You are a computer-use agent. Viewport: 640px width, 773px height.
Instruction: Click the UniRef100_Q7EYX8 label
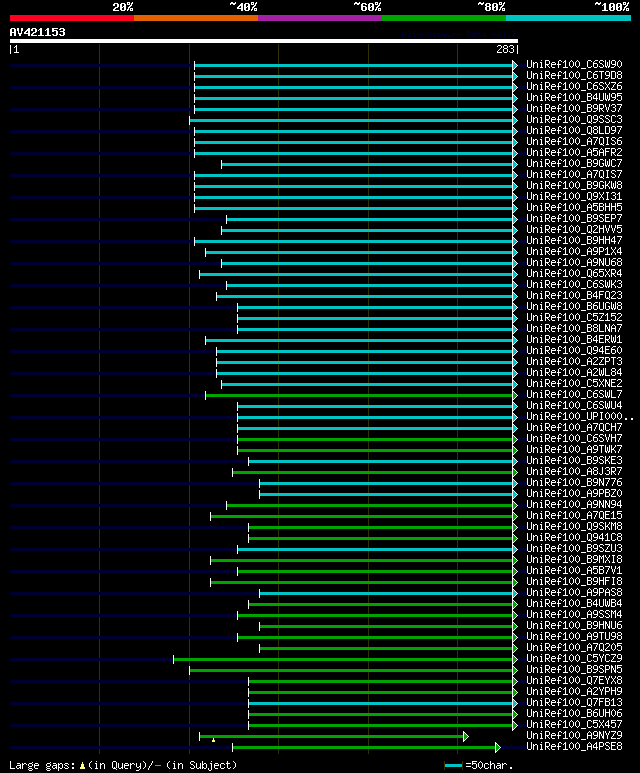click(x=574, y=680)
